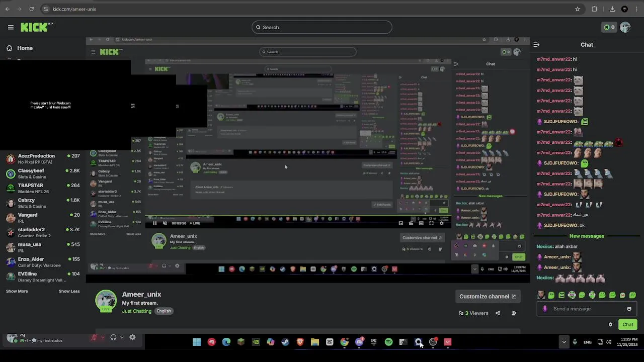Screen dimensions: 644x362
Task: Click the purple microphone icon in chat input
Action: tap(545, 309)
